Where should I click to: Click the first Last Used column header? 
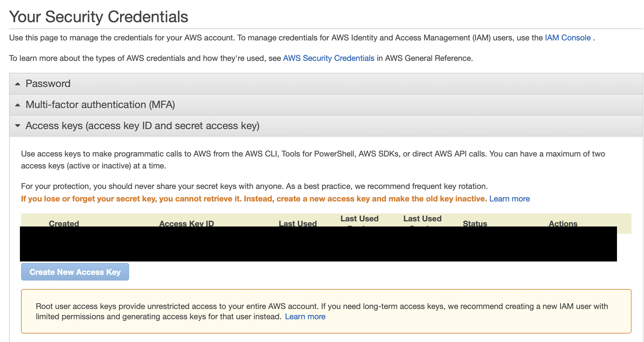pyautogui.click(x=298, y=223)
